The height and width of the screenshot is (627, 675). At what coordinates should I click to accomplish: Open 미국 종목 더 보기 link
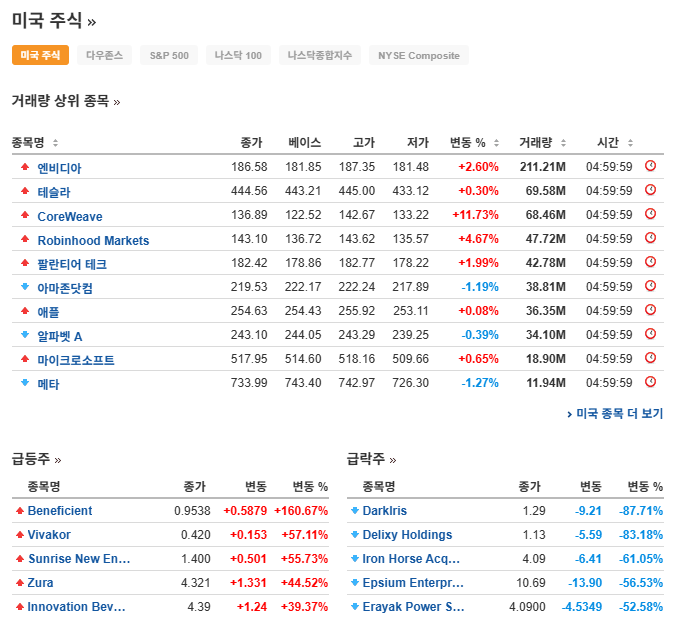(x=615, y=413)
